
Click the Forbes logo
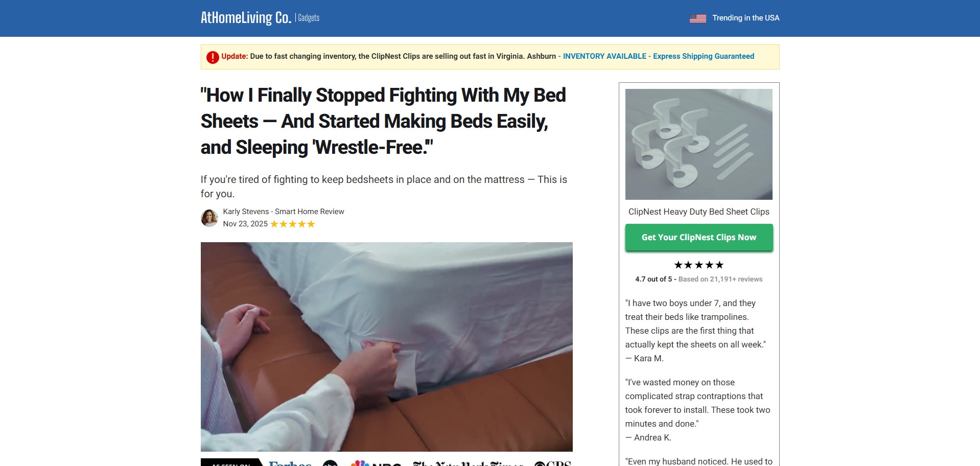coord(290,463)
